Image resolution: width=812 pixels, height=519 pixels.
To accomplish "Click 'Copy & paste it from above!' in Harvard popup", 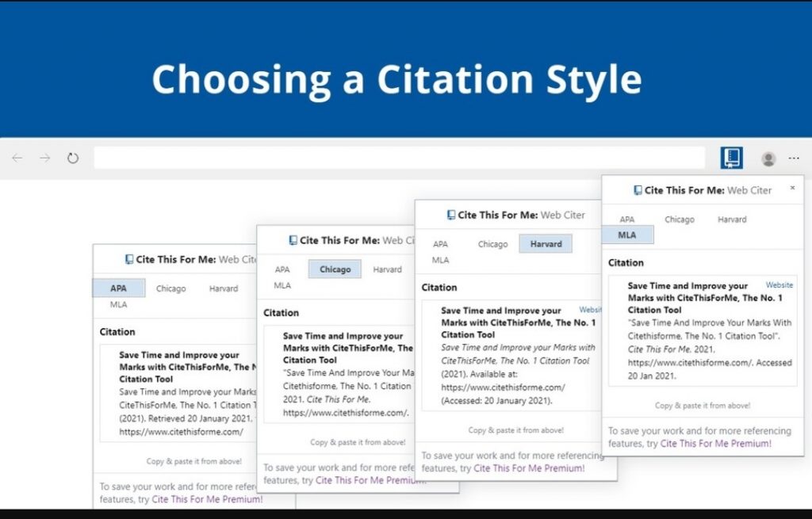I will point(515,430).
